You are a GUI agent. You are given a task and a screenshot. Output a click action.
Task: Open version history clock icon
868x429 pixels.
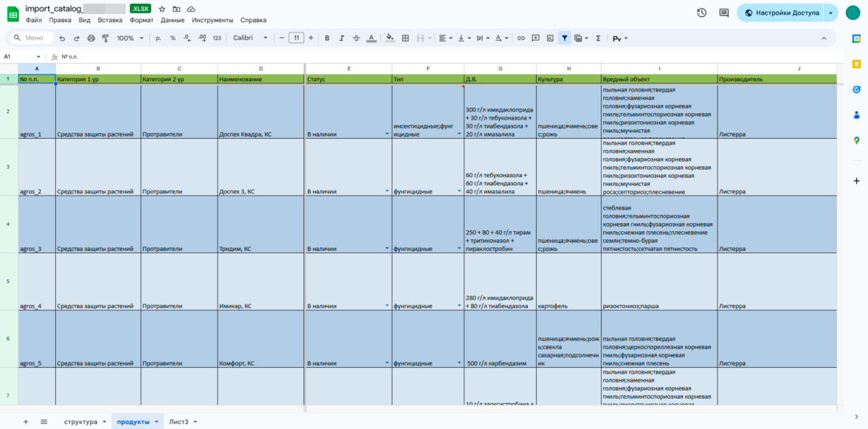pos(701,13)
